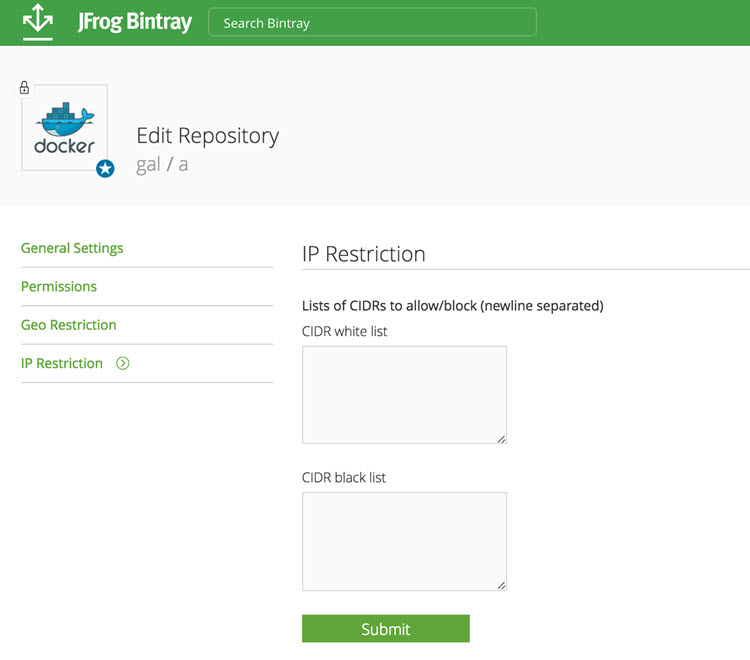This screenshot has width=750, height=660.
Task: Focus the Search Bintray field
Action: pos(372,22)
